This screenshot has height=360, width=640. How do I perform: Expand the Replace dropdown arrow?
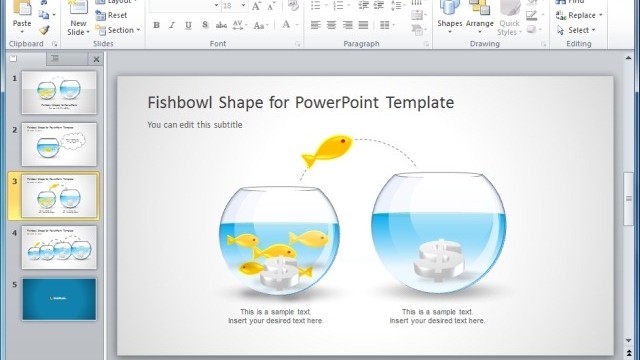600,15
